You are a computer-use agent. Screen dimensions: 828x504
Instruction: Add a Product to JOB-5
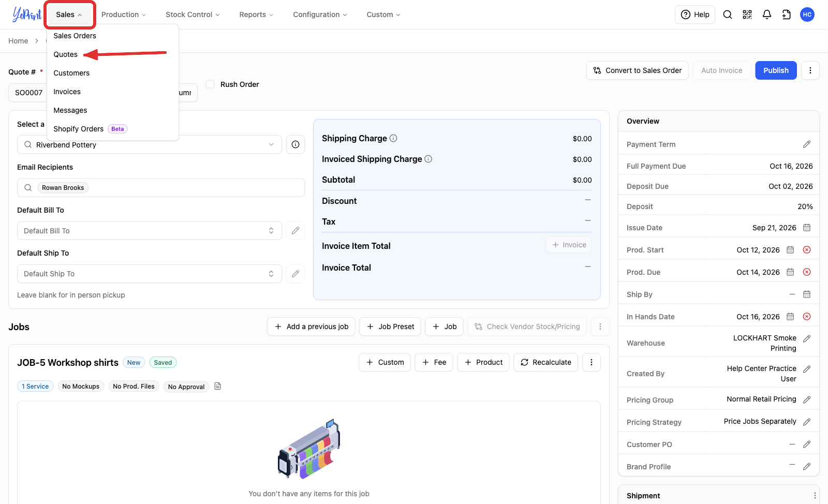(x=483, y=362)
